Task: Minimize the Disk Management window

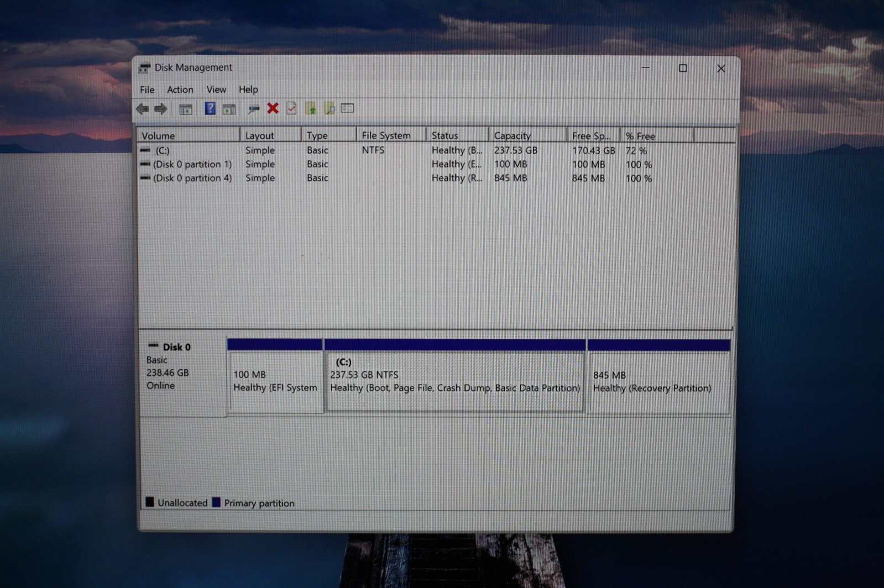Action: tap(645, 68)
